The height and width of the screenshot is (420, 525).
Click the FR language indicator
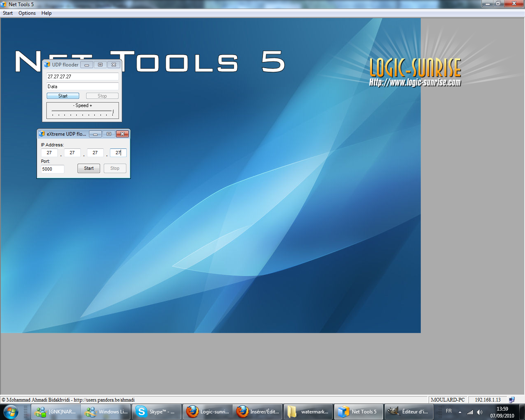[449, 411]
